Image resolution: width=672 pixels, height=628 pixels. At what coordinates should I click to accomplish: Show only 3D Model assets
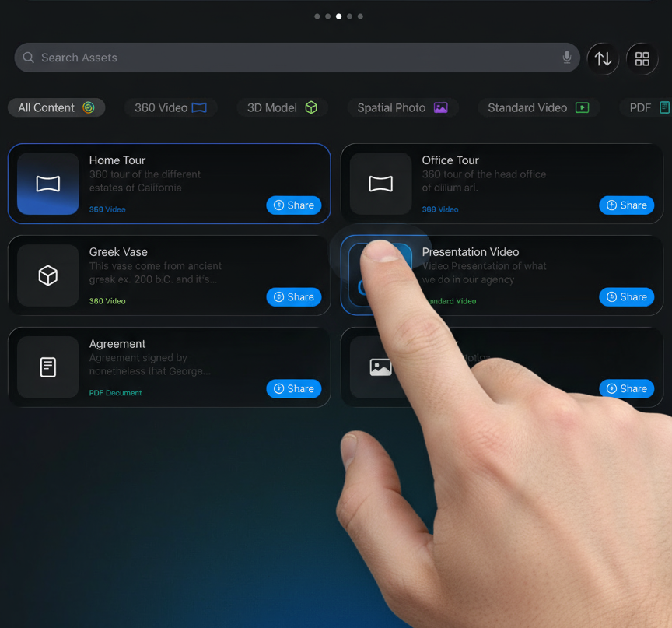coord(282,107)
